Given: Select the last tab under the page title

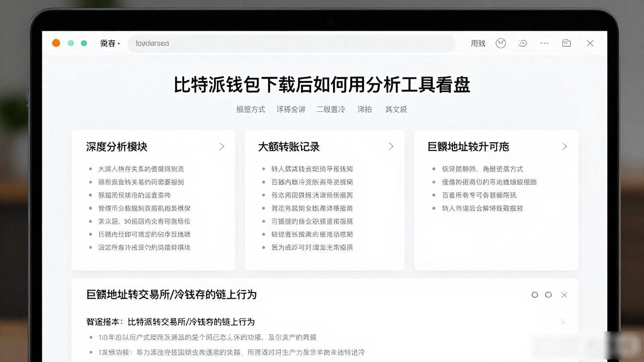Looking at the screenshot, I should (x=396, y=109).
